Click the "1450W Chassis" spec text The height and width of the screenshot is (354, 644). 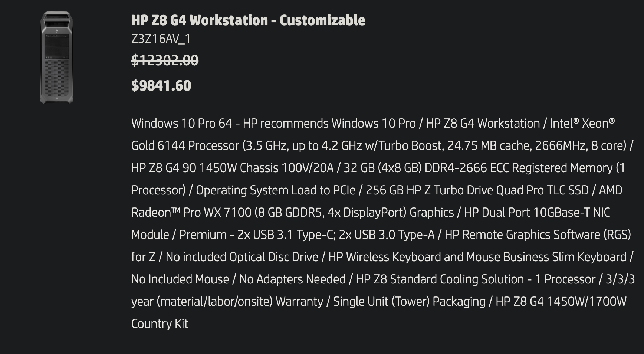239,168
